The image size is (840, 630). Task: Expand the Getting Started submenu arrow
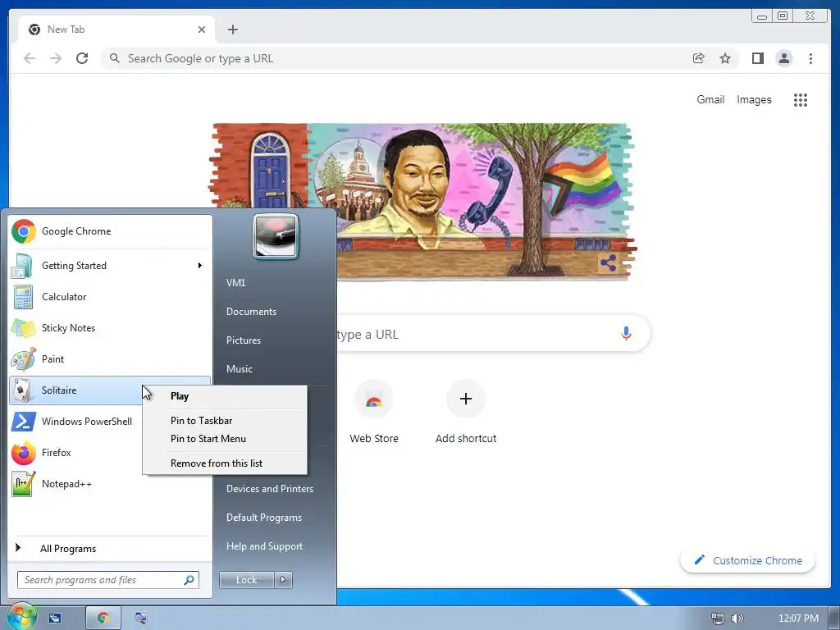click(200, 266)
